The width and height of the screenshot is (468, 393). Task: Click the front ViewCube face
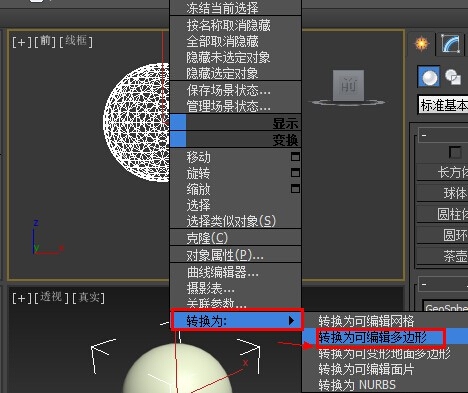coord(348,85)
